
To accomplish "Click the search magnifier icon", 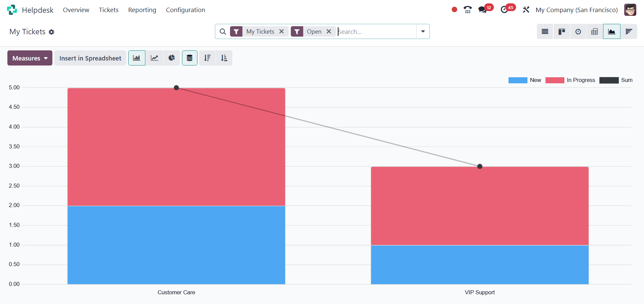I will pos(223,32).
